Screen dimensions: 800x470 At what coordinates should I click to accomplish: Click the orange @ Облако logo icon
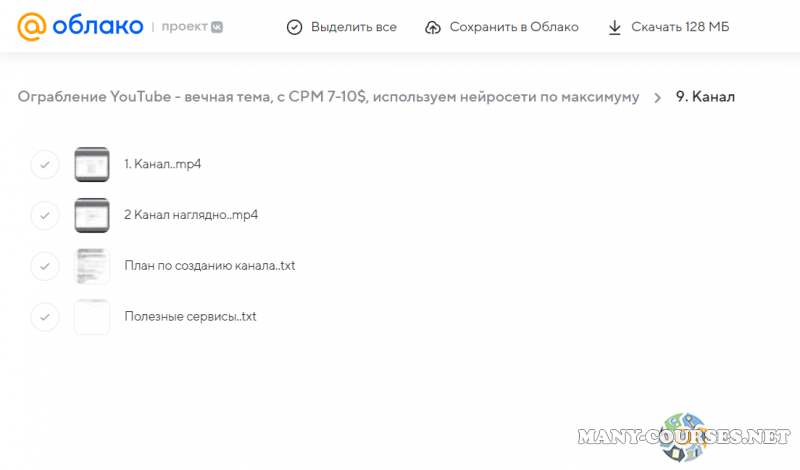[33, 27]
